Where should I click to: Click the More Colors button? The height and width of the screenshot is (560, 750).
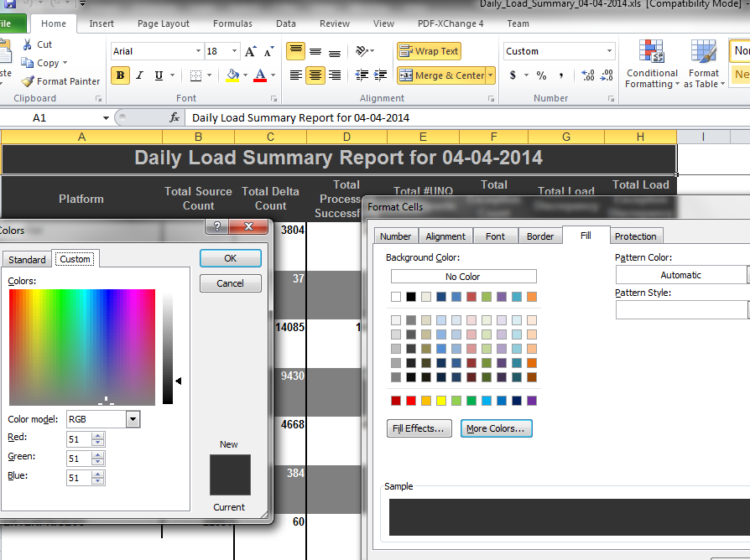(x=496, y=428)
